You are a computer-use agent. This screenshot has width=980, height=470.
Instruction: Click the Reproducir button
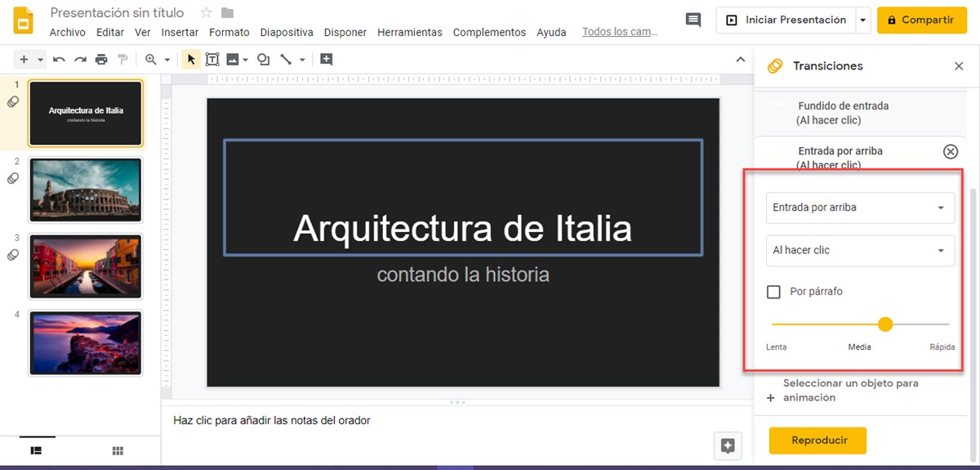click(817, 441)
